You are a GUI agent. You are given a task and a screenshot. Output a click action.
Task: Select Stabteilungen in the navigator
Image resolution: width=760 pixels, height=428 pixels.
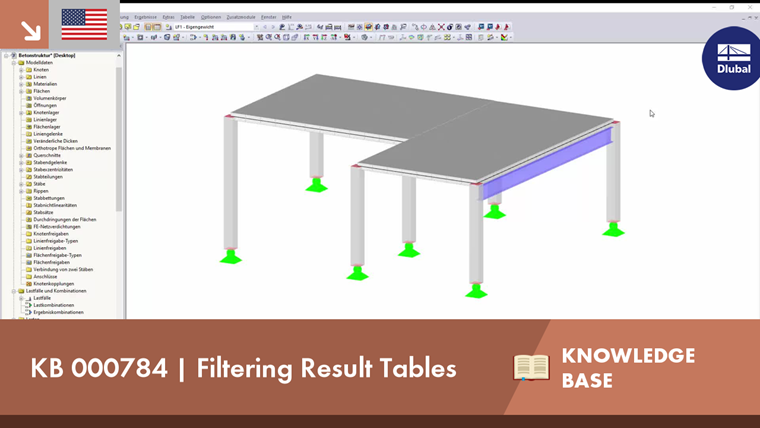tap(48, 177)
